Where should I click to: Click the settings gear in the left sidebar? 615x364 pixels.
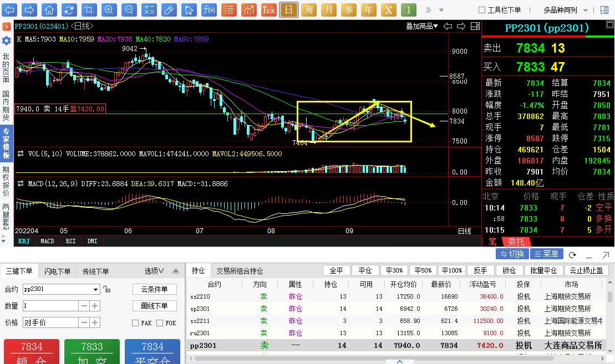(6, 40)
